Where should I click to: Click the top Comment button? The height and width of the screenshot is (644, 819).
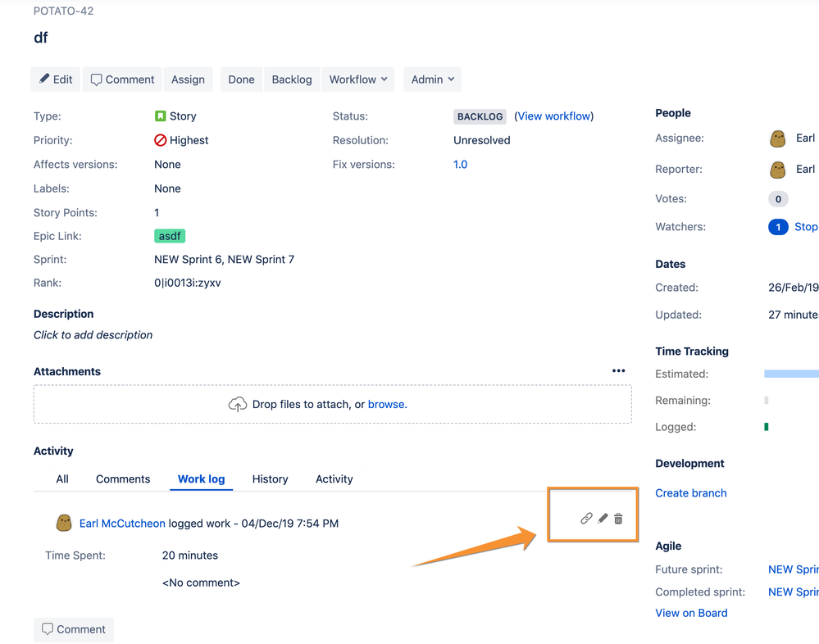tap(122, 79)
